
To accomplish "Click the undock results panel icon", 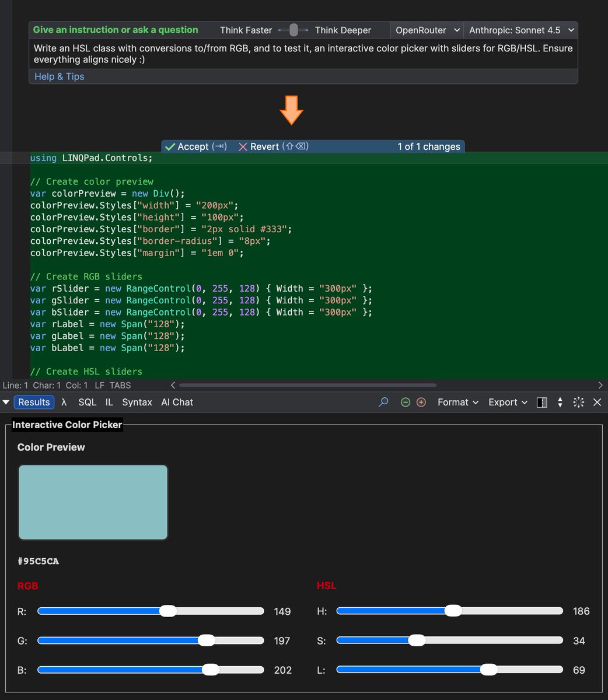I will tap(578, 402).
